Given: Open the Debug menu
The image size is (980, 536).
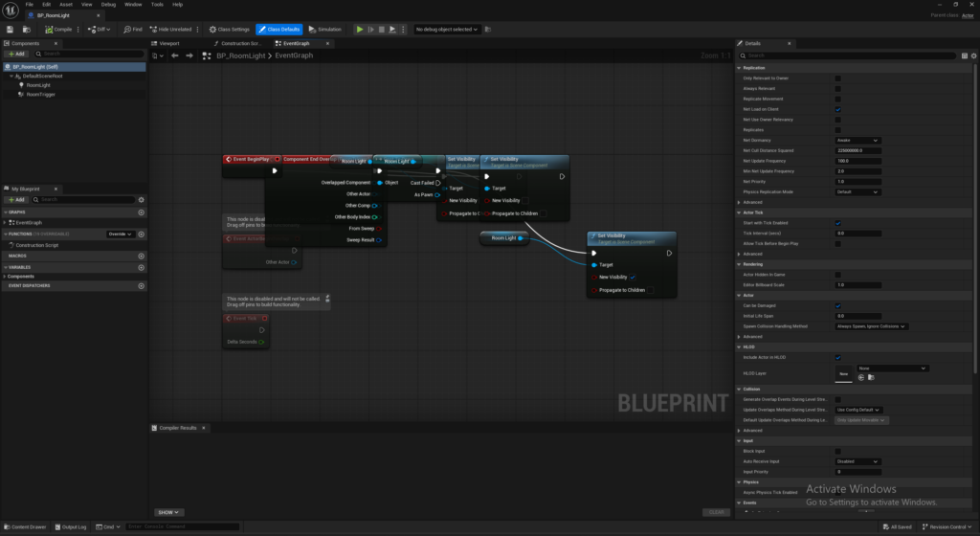Looking at the screenshot, I should tap(108, 5).
